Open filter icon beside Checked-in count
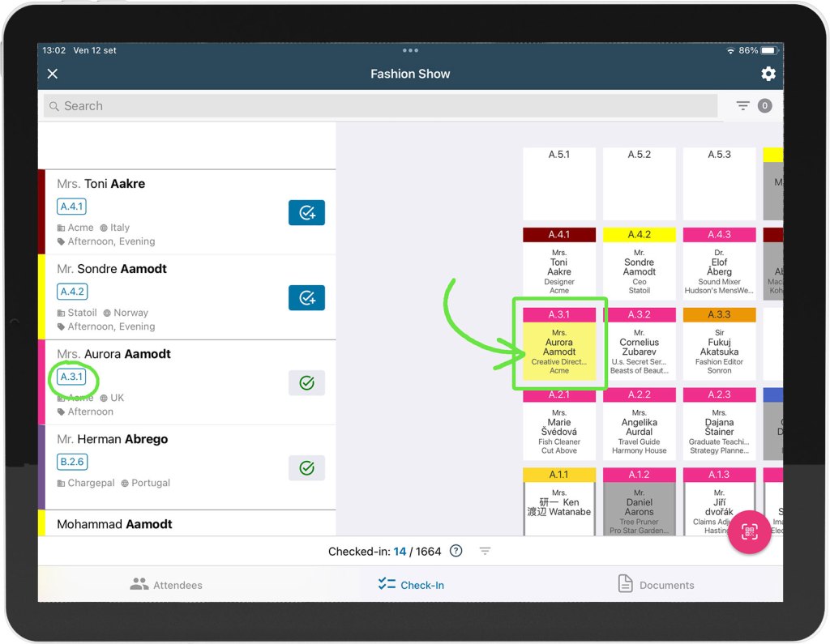 point(485,552)
